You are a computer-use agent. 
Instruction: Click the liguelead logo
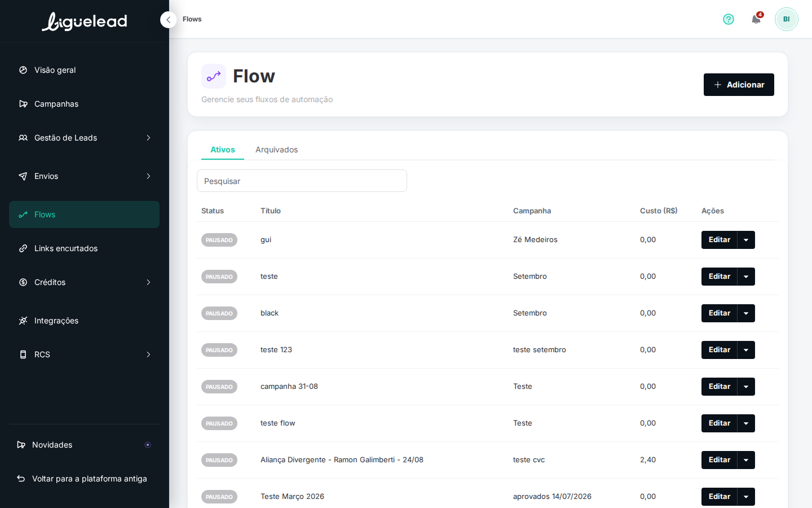85,21
